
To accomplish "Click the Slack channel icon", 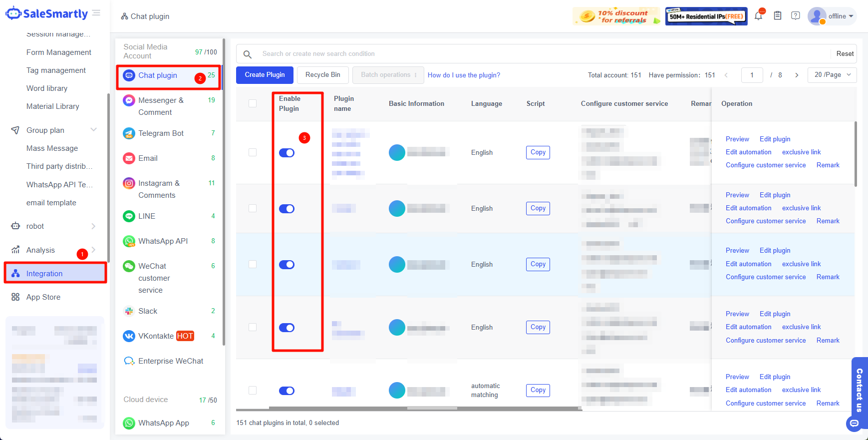I will point(129,311).
